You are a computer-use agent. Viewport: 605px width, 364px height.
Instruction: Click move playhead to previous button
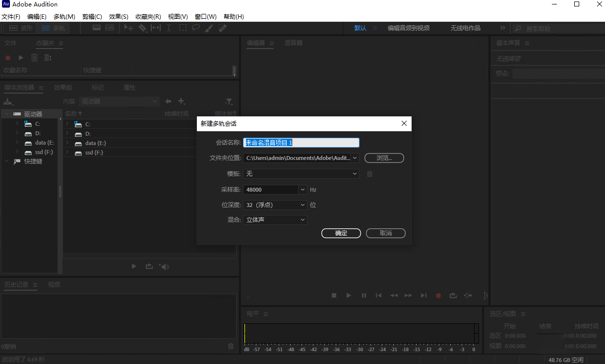(x=379, y=295)
